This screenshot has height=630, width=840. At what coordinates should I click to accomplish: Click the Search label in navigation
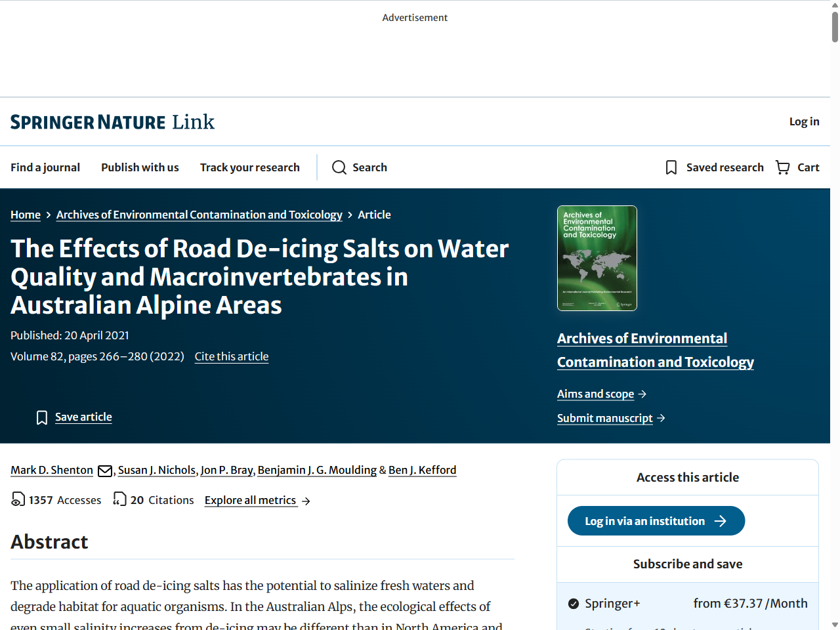point(370,167)
